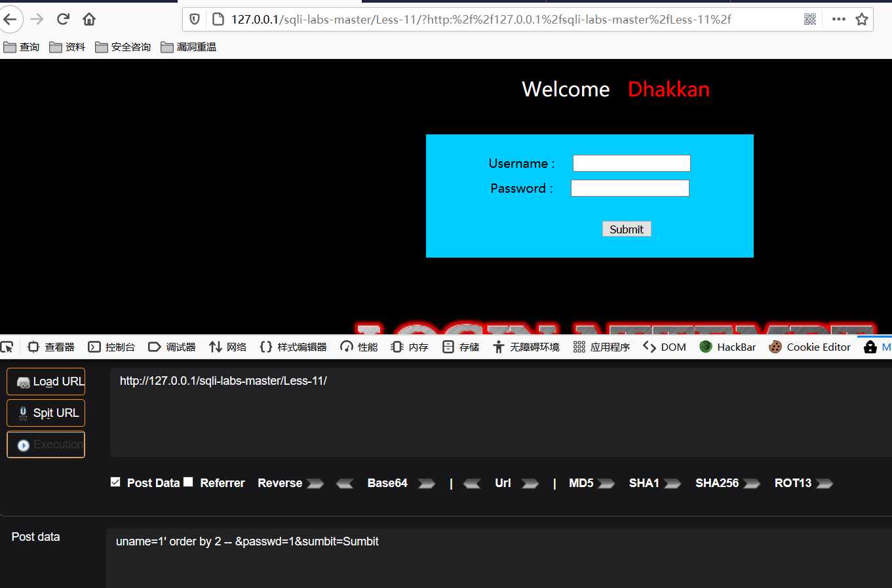Activate the element picker tool
This screenshot has height=588, width=892.
point(7,347)
